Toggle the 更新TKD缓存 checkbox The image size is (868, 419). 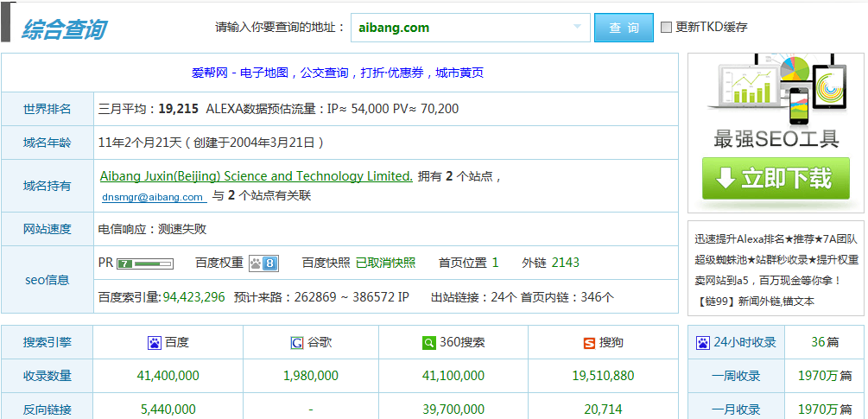[x=667, y=27]
